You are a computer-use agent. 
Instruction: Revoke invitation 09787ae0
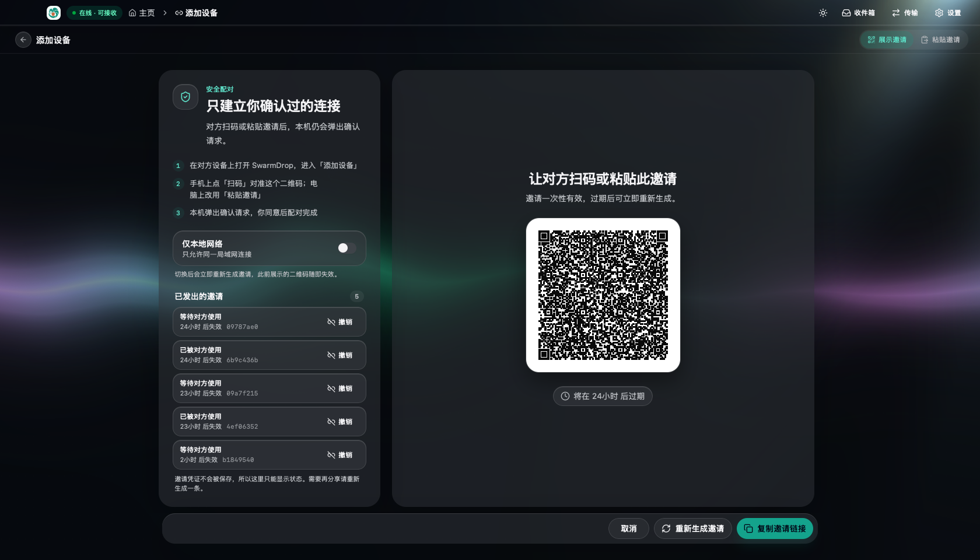pyautogui.click(x=340, y=322)
